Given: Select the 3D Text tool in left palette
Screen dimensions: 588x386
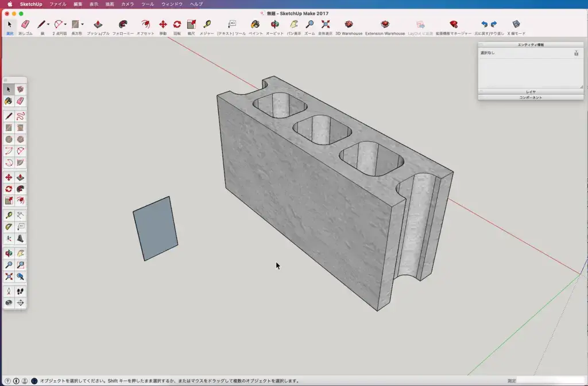Looking at the screenshot, I should 20,239.
